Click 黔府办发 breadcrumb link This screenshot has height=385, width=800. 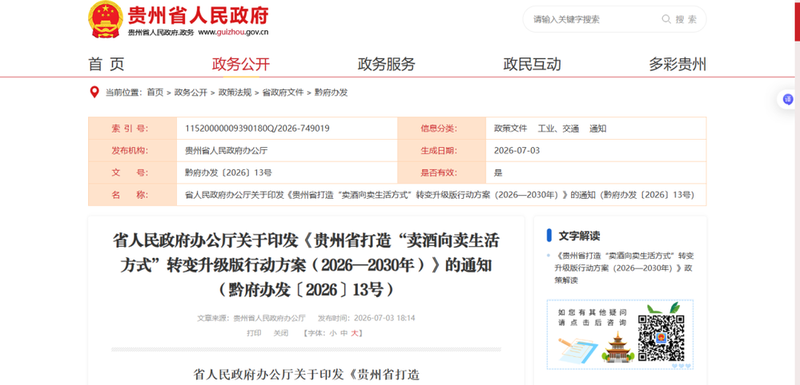331,92
